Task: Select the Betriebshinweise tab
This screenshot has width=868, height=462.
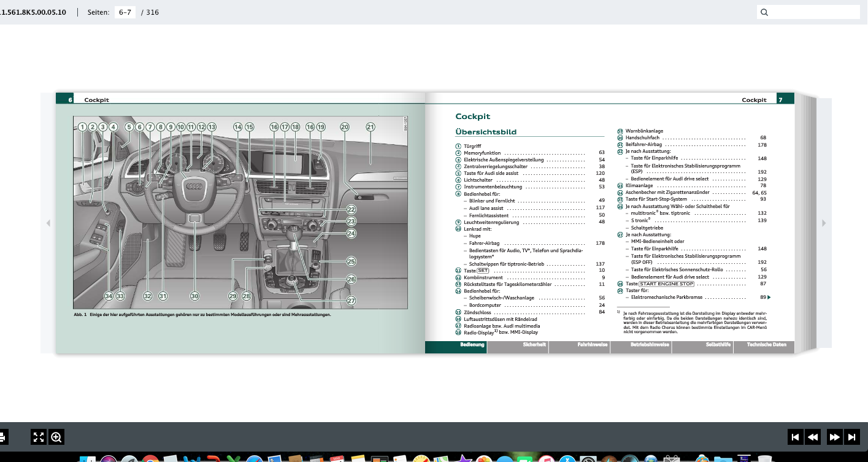Action: click(x=650, y=345)
